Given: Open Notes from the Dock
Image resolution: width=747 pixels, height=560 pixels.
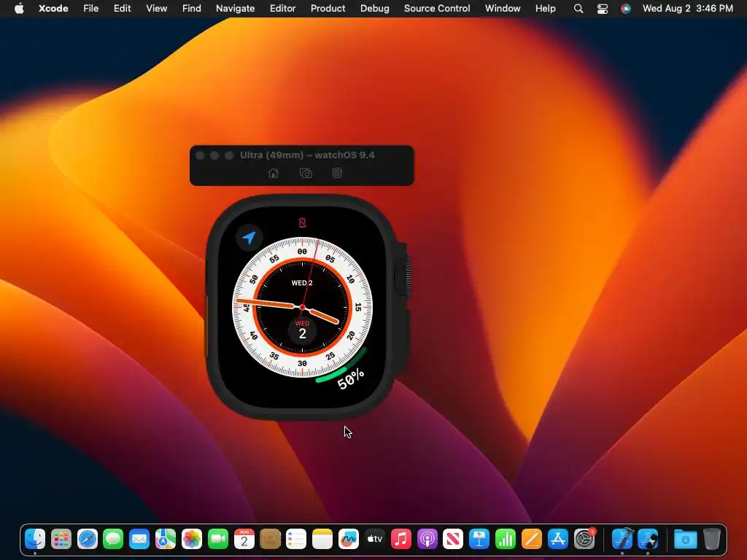Looking at the screenshot, I should 322,539.
